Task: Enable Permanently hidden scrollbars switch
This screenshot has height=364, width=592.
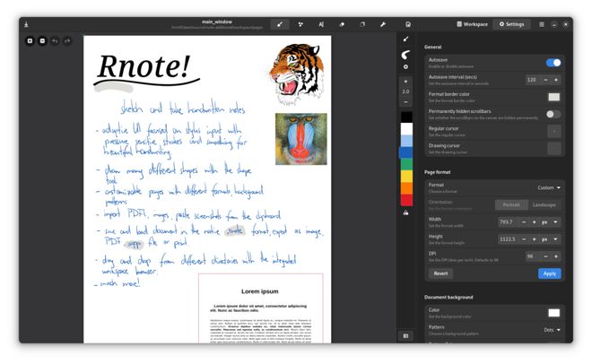Action: pyautogui.click(x=553, y=114)
